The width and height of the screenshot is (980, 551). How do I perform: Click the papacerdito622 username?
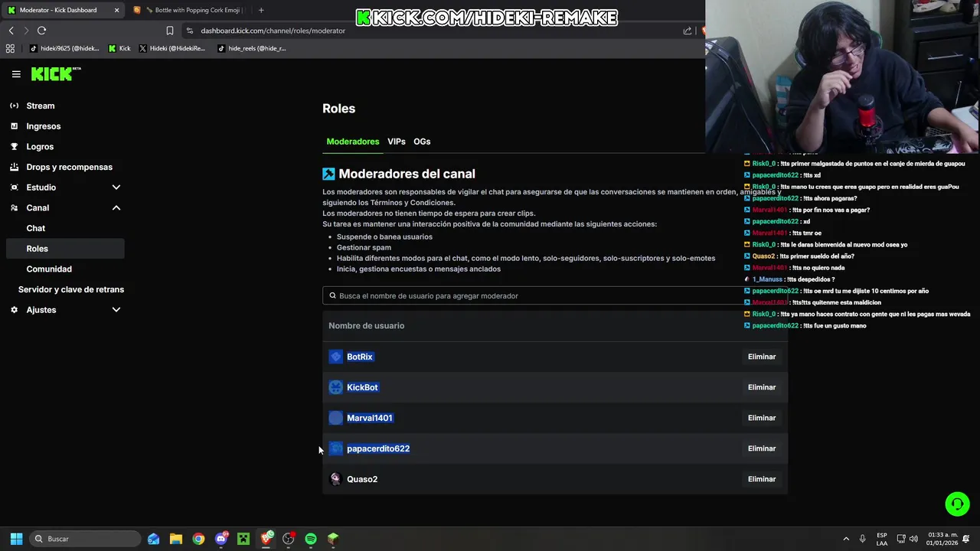[x=378, y=448]
